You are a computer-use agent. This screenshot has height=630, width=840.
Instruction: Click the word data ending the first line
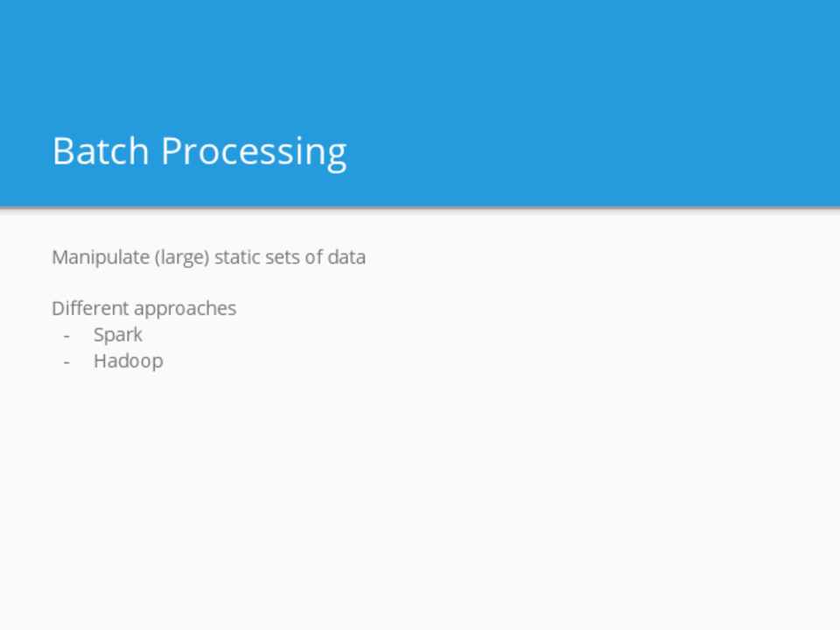(x=346, y=257)
